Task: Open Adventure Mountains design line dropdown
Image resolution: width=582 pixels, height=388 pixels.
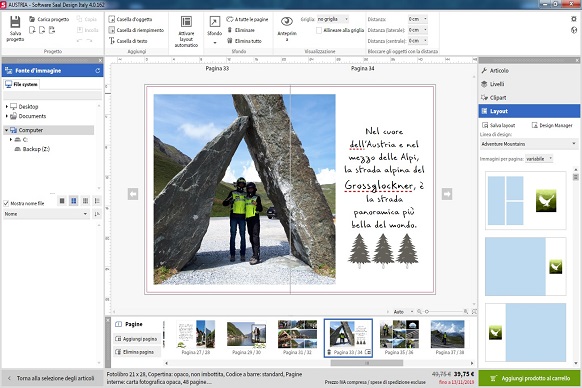Action: 529,144
